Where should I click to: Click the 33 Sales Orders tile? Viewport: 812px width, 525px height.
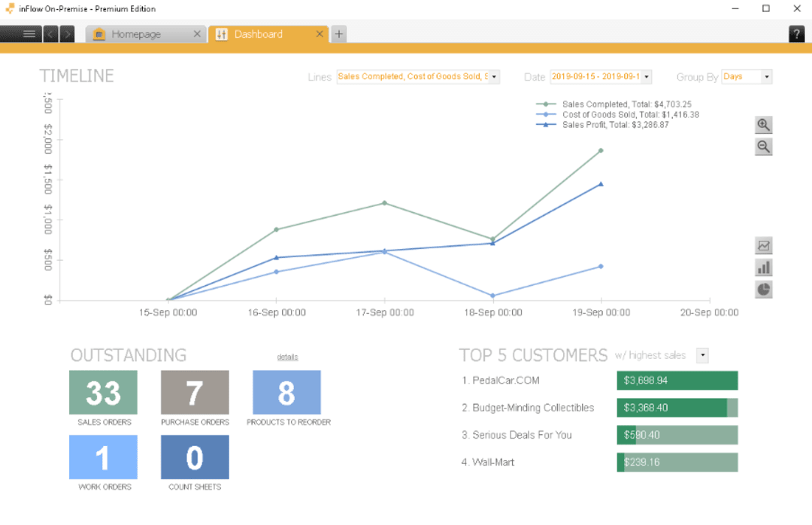[x=103, y=393]
